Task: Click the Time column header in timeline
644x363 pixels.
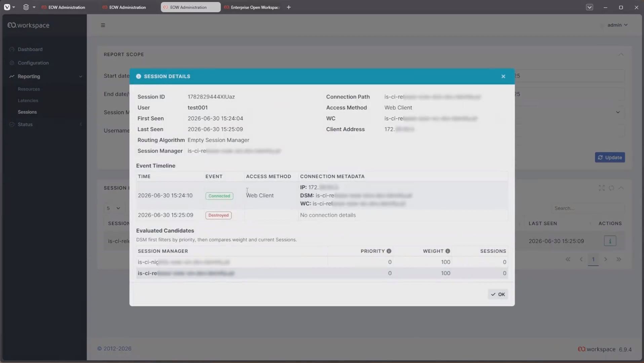Action: 144,176
